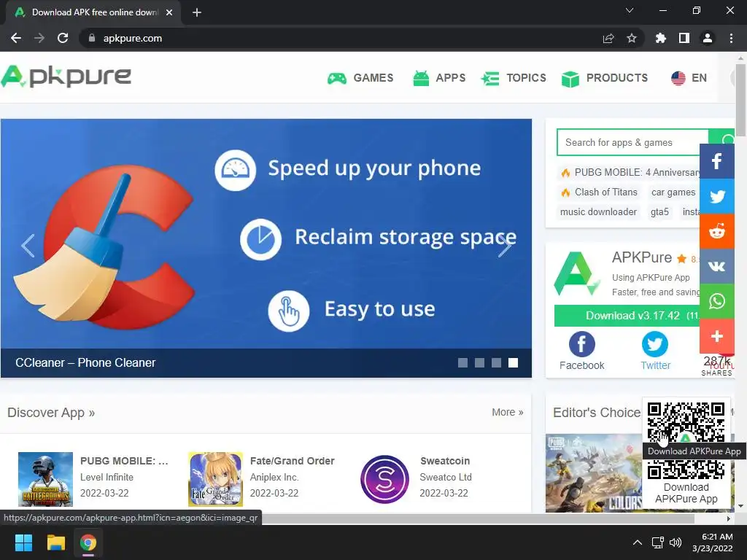Open the taskbar clock showing 6:21 AM

[x=712, y=542]
